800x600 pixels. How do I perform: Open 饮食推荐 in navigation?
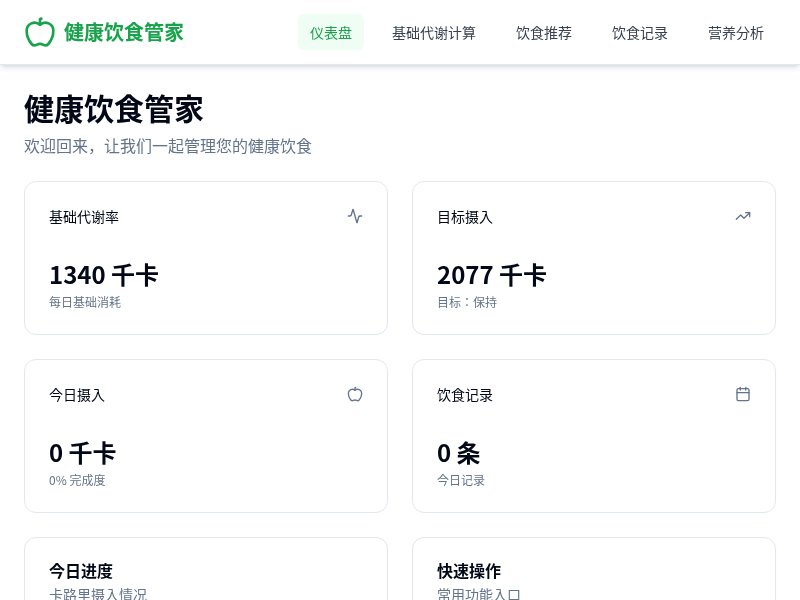[544, 33]
